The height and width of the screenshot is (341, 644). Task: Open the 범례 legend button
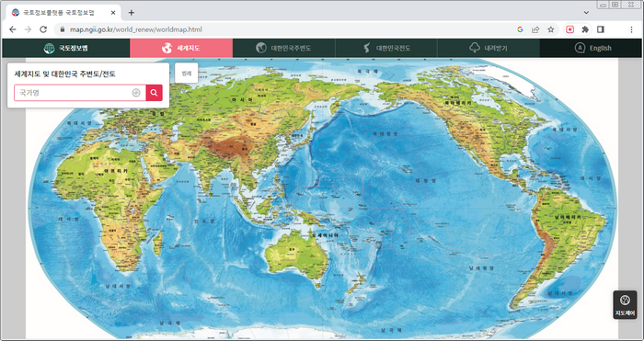tap(187, 73)
